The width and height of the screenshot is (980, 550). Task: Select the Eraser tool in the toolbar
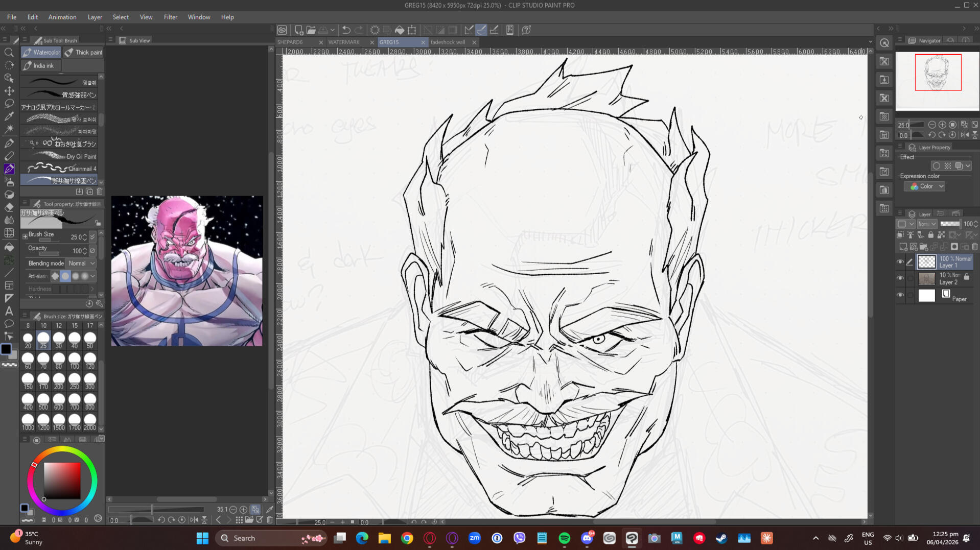point(9,207)
